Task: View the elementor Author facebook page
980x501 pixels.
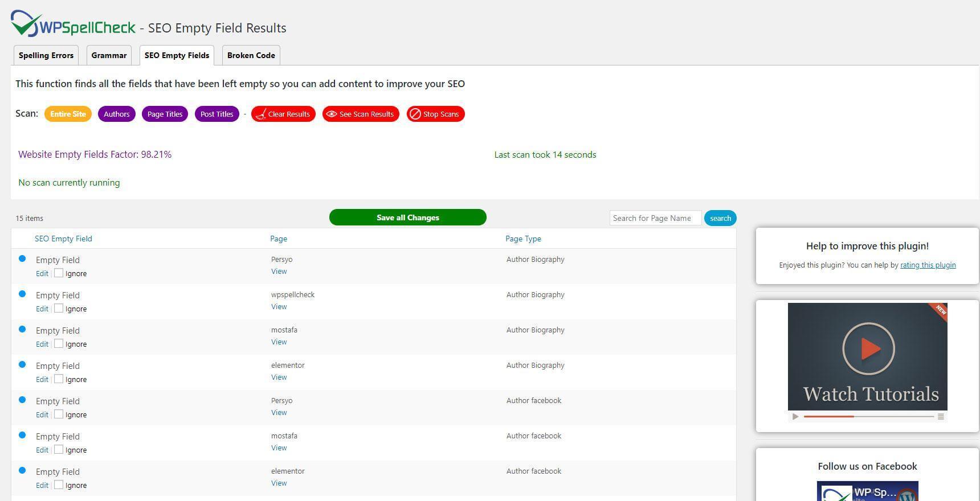Action: pyautogui.click(x=279, y=483)
